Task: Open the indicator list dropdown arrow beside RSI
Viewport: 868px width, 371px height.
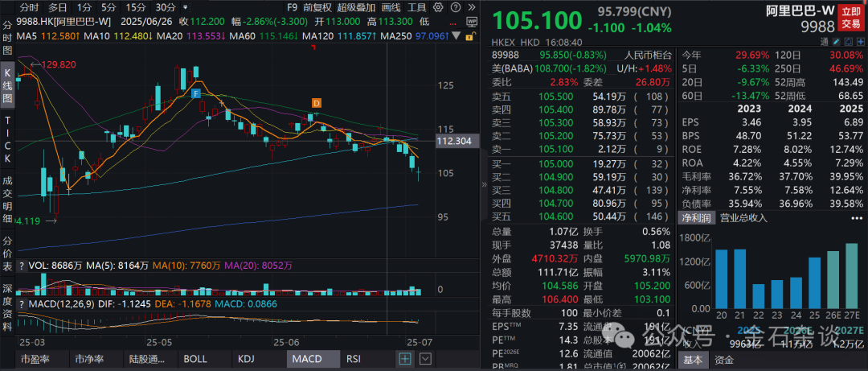Action: tap(425, 358)
